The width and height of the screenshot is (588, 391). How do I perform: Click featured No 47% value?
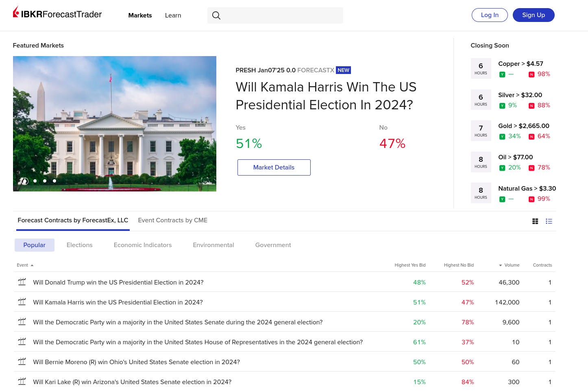click(392, 143)
